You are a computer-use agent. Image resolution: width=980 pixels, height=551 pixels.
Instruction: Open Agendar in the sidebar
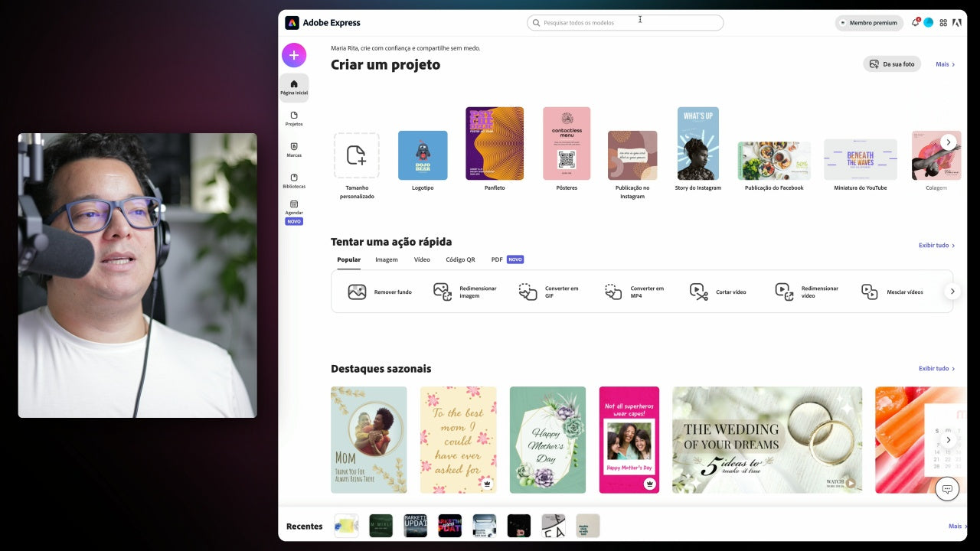pos(294,212)
